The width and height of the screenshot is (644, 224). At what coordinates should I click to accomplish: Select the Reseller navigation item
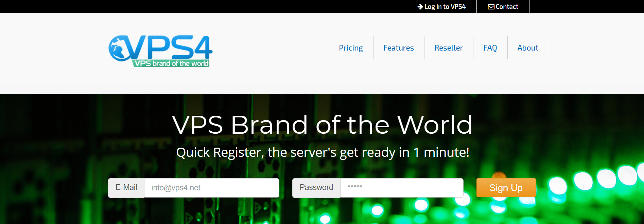[449, 48]
